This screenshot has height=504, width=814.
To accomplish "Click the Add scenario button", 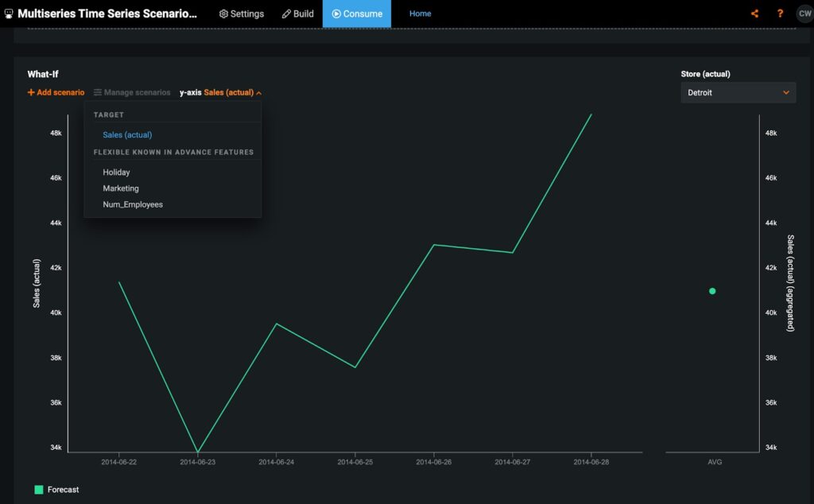I will [x=56, y=92].
